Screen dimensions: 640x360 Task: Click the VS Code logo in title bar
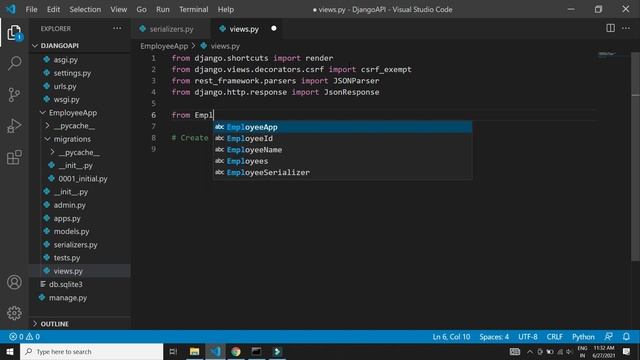coord(11,9)
